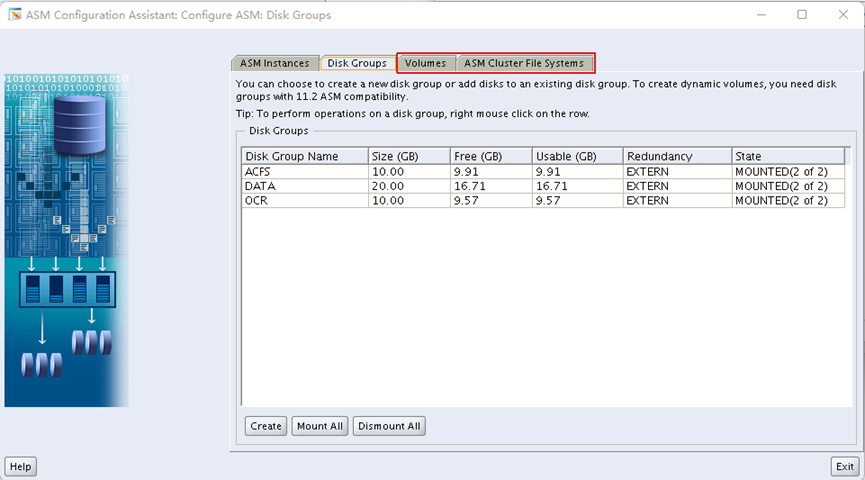The width and height of the screenshot is (865, 480).
Task: Click the Create button
Action: [266, 426]
